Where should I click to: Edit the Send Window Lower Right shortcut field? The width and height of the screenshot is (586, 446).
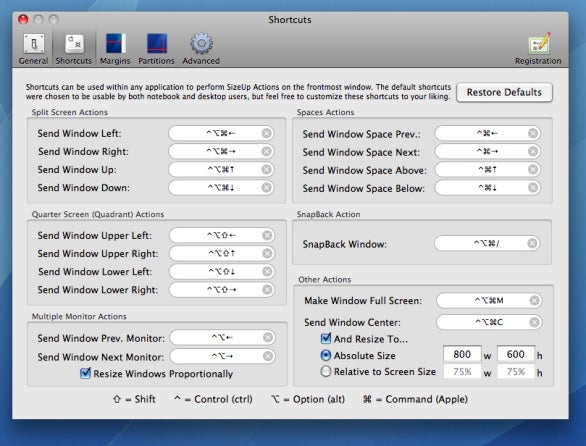click(x=222, y=289)
